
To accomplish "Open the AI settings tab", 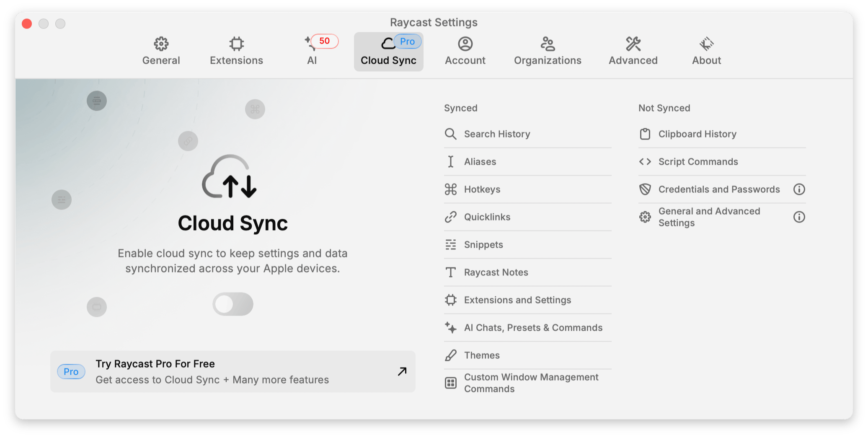I will pyautogui.click(x=312, y=51).
